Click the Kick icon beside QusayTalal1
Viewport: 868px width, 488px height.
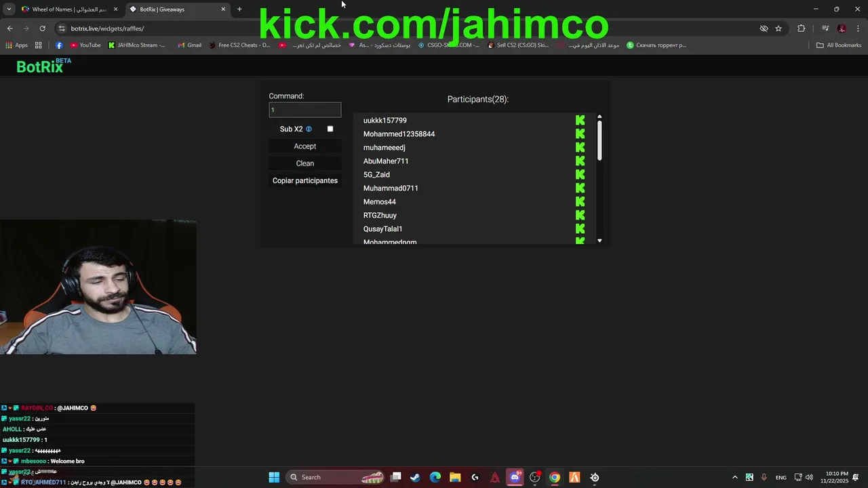click(580, 229)
